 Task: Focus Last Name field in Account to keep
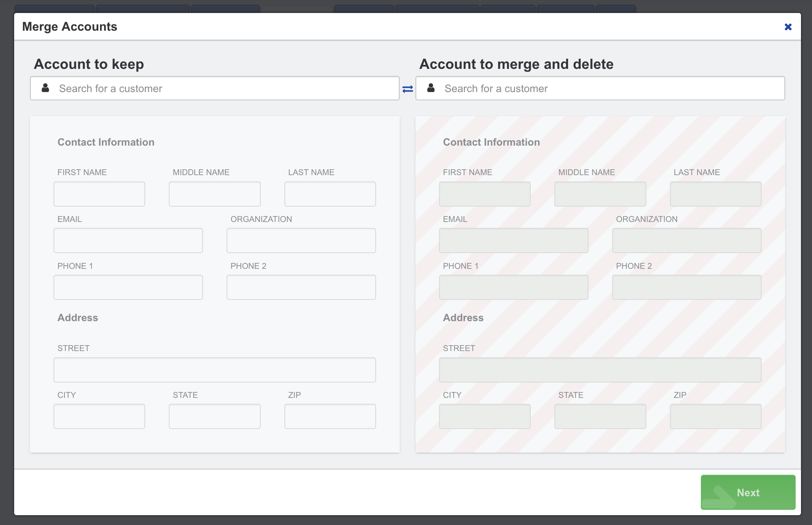click(x=330, y=194)
